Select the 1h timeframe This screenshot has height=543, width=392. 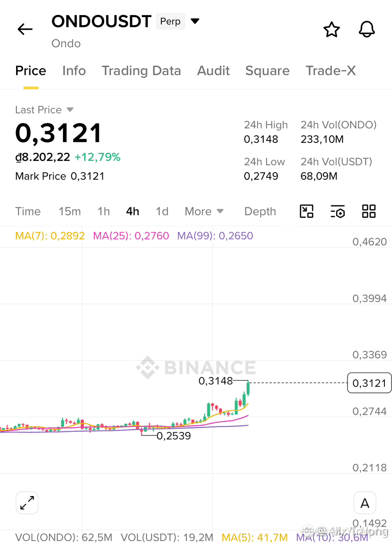coord(104,211)
